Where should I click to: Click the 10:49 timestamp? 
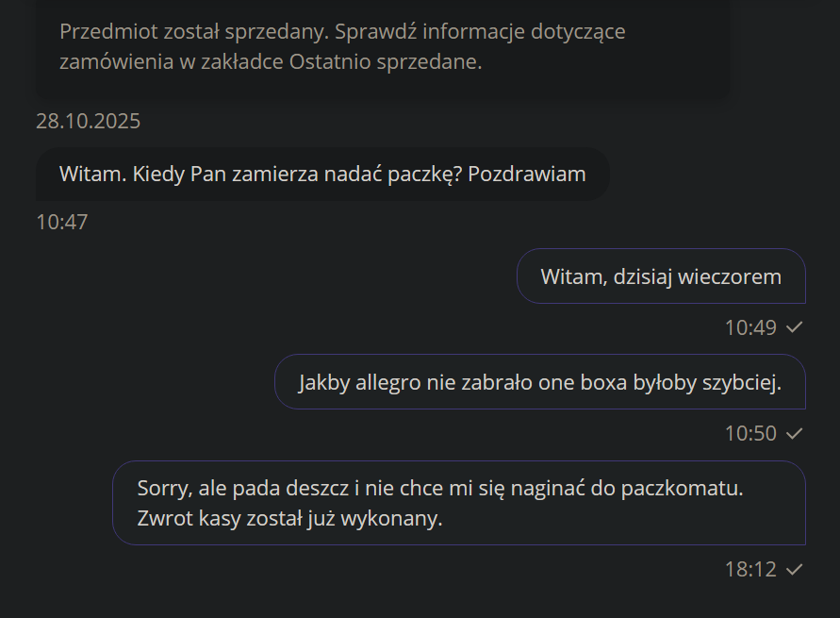click(750, 327)
